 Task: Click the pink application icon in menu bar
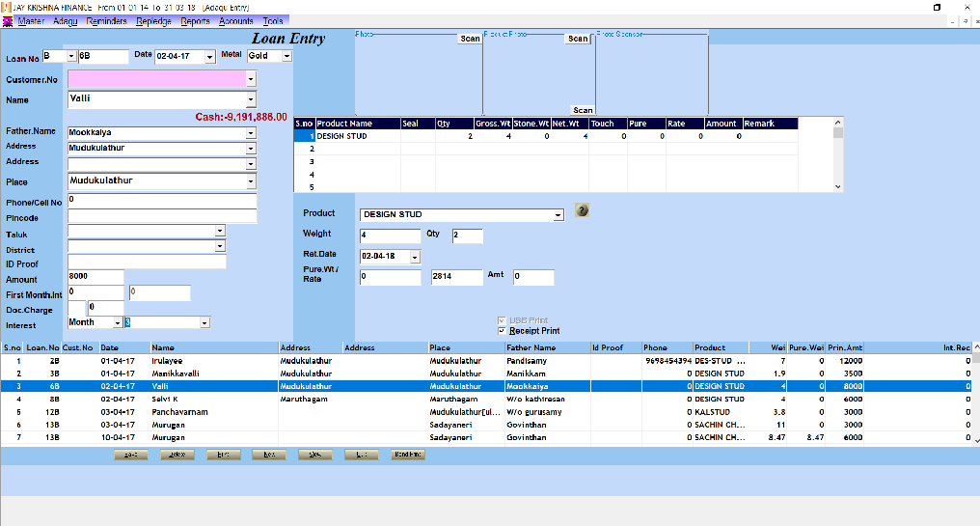8,21
